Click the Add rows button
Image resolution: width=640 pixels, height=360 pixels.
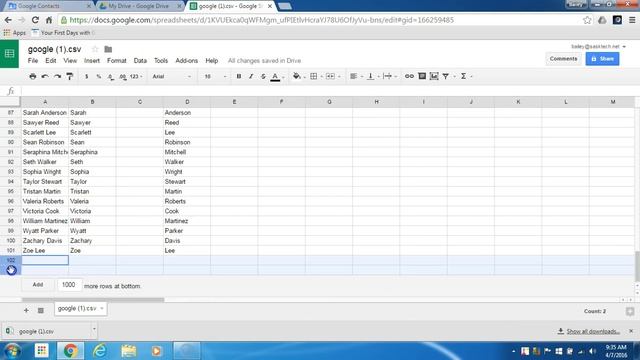coord(38,285)
